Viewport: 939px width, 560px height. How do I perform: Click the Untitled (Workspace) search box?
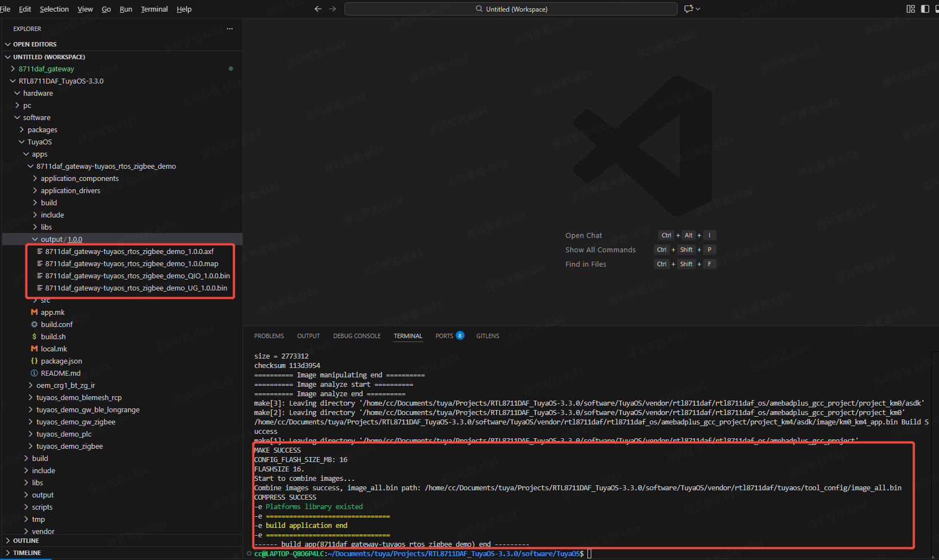510,9
